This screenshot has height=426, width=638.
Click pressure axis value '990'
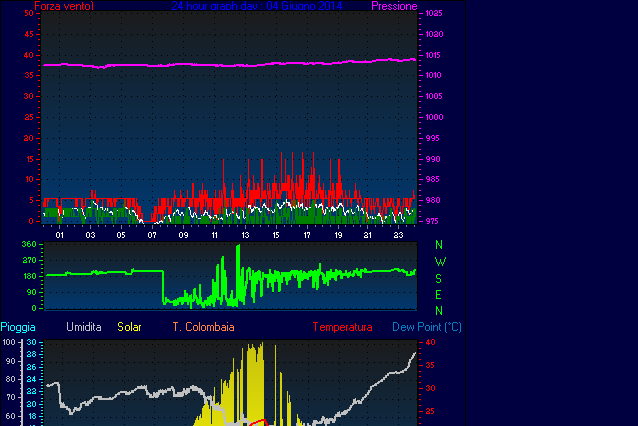tap(433, 159)
